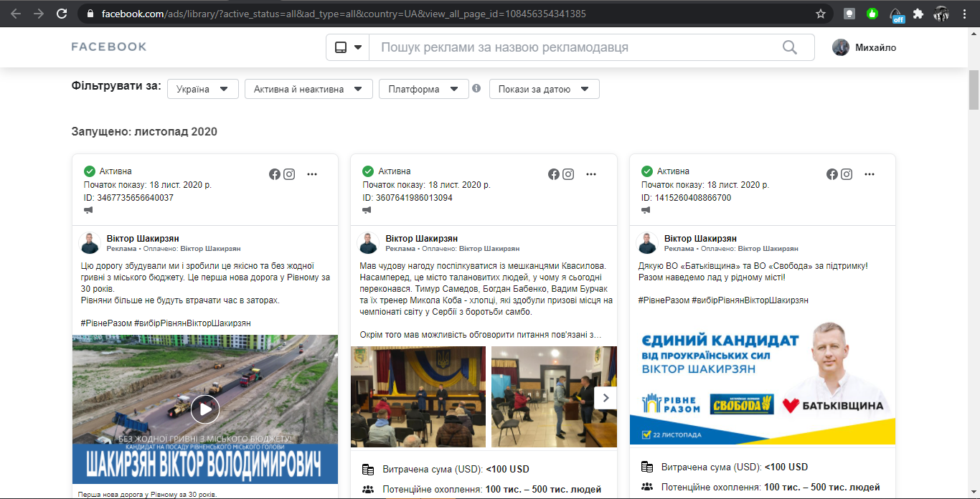980x499 pixels.
Task: Expand the Активна й неактивна filter
Action: pos(308,90)
